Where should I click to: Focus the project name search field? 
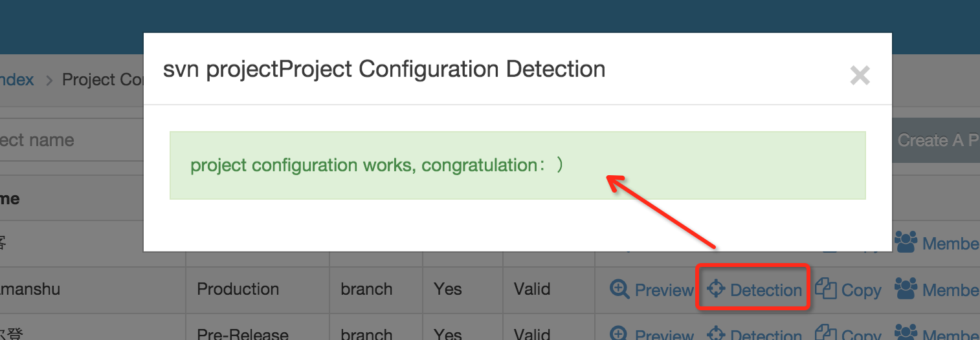[71, 140]
